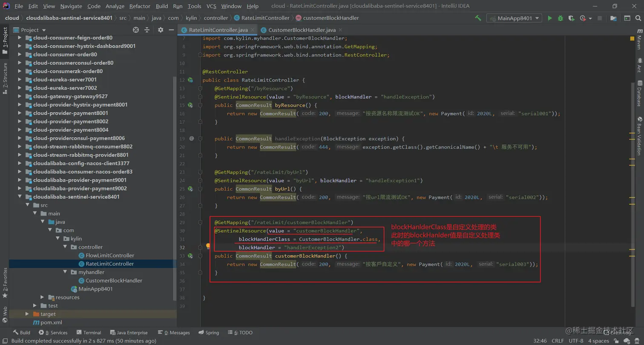This screenshot has height=345, width=644.
Task: Open the Java Enterprise tool window
Action: point(129,333)
